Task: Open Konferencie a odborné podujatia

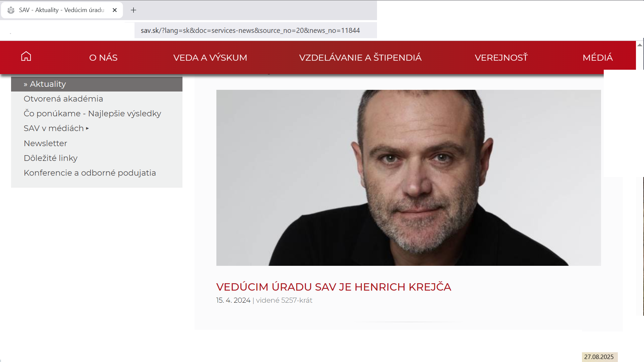Action: 90,173
